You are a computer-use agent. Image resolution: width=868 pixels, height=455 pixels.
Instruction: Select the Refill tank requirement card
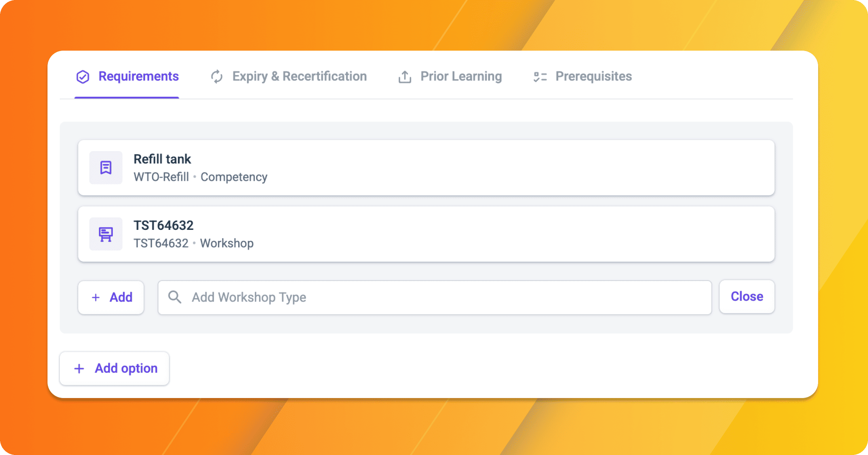tap(426, 168)
